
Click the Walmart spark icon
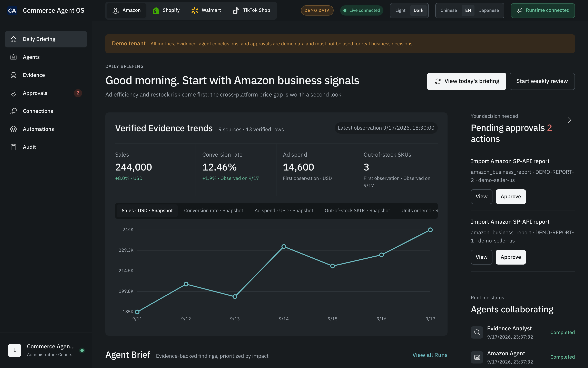[x=195, y=10]
